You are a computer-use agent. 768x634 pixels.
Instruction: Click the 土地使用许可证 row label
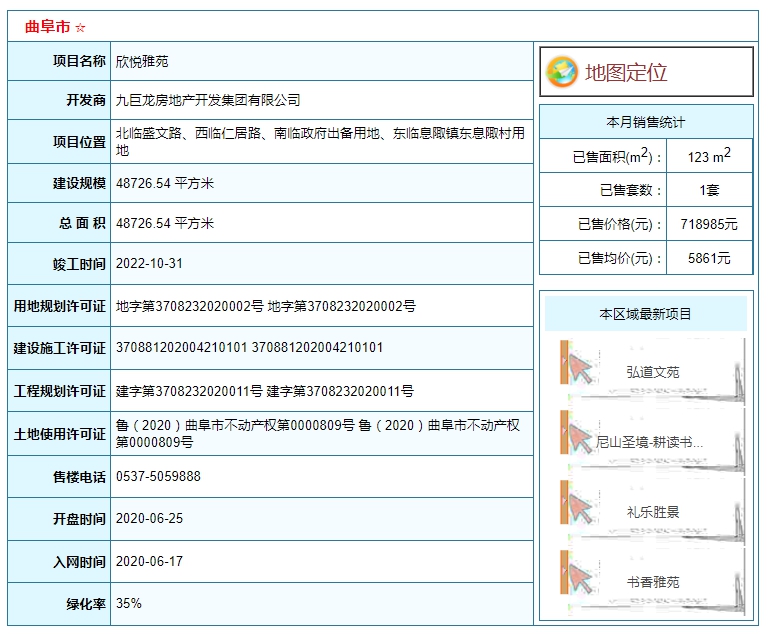59,434
